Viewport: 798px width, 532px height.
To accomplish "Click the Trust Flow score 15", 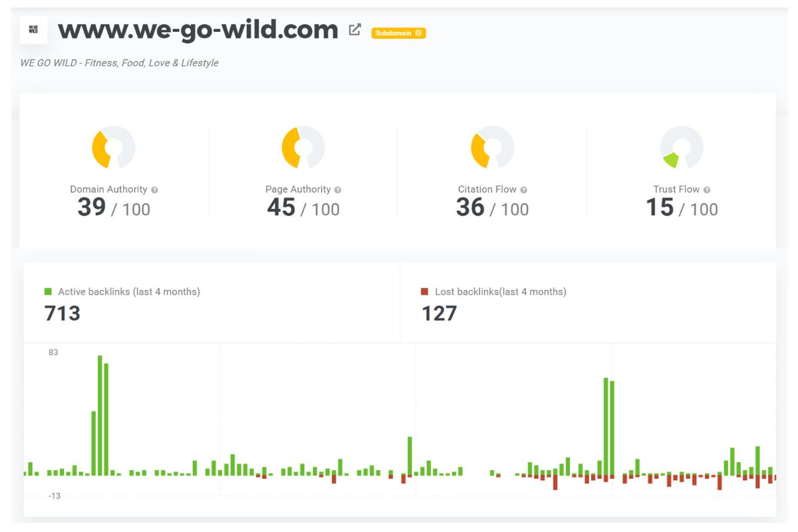I will pyautogui.click(x=660, y=207).
